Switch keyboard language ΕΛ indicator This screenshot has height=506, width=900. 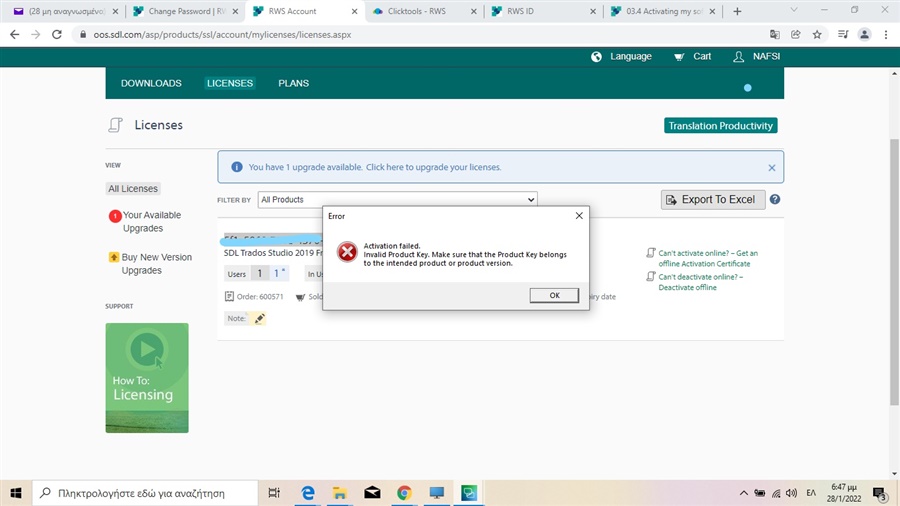pyautogui.click(x=811, y=493)
